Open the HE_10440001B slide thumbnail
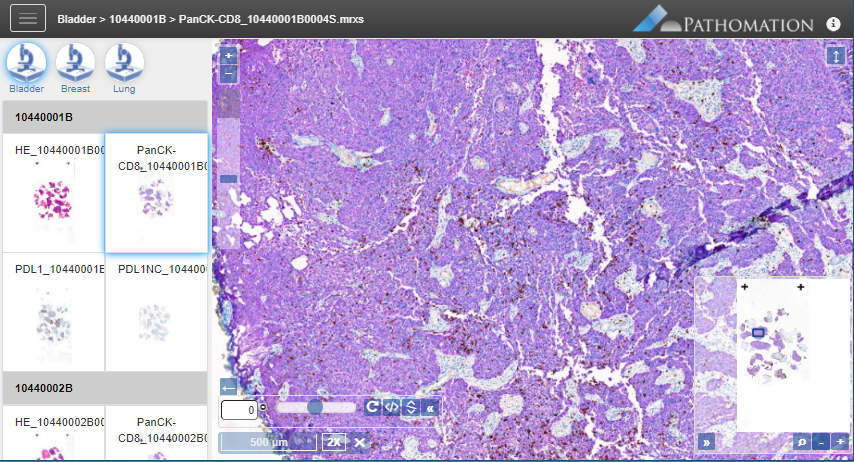 pyautogui.click(x=54, y=200)
